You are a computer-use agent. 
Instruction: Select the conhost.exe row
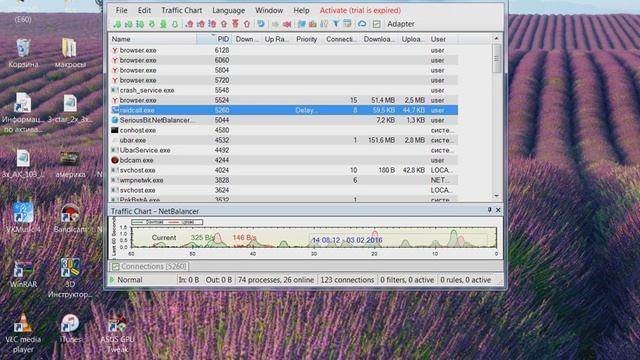(284, 130)
